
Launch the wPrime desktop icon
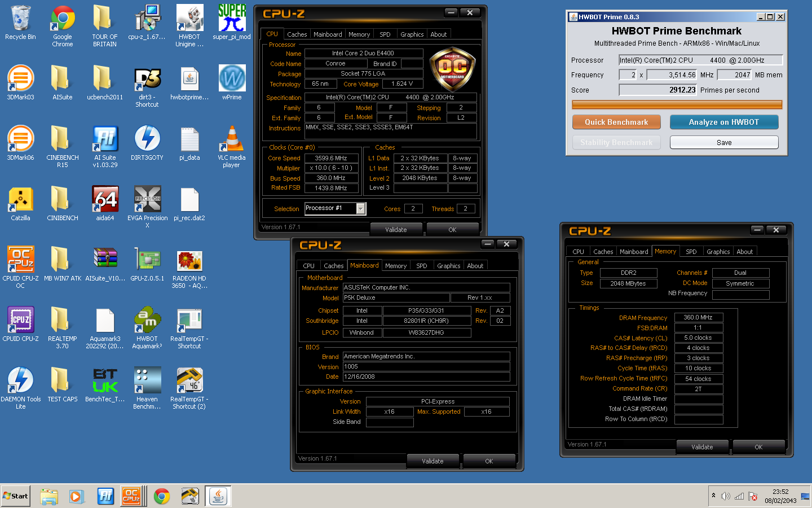(x=232, y=82)
